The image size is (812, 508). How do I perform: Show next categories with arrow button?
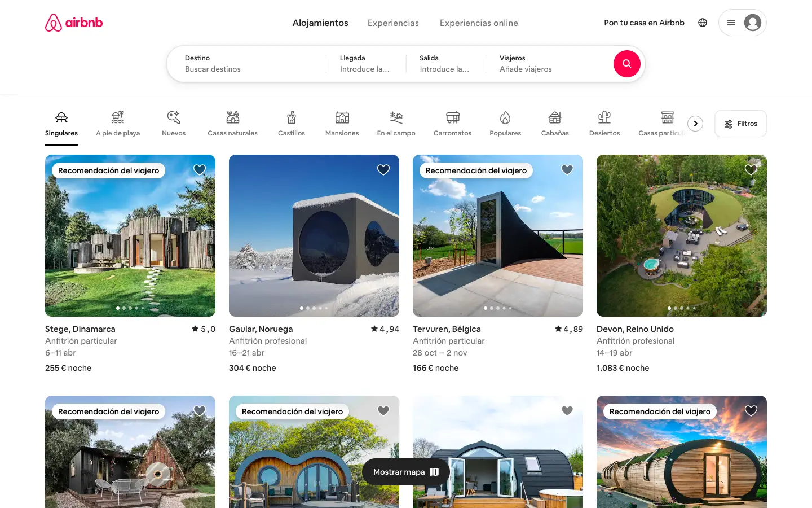695,124
